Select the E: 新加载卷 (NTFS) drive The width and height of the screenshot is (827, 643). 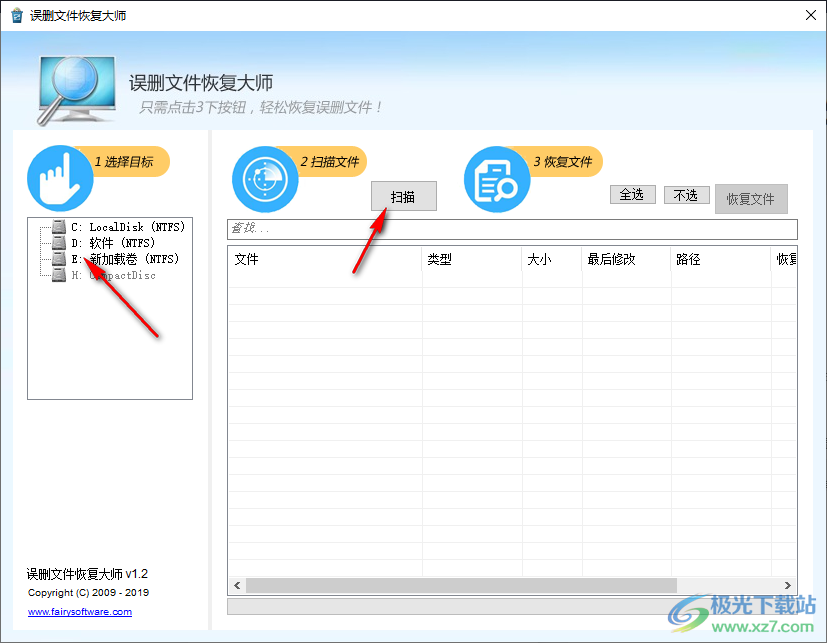tap(126, 259)
